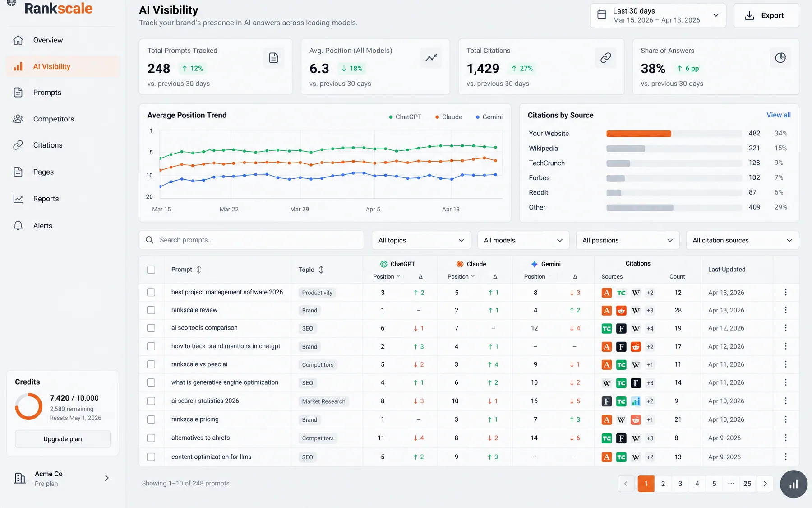Navigate to Alerts in the sidebar
The image size is (812, 508).
63,226
